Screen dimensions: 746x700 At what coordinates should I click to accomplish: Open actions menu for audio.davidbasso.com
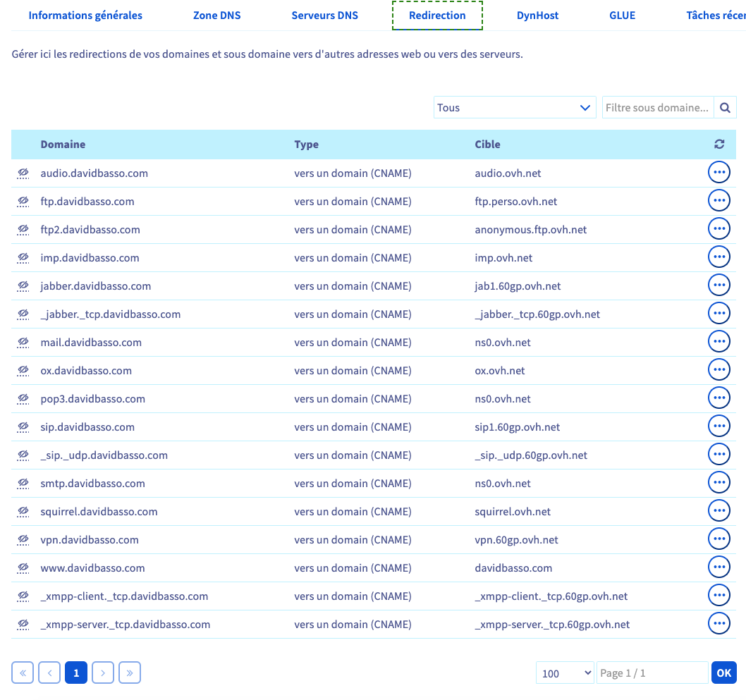click(719, 173)
